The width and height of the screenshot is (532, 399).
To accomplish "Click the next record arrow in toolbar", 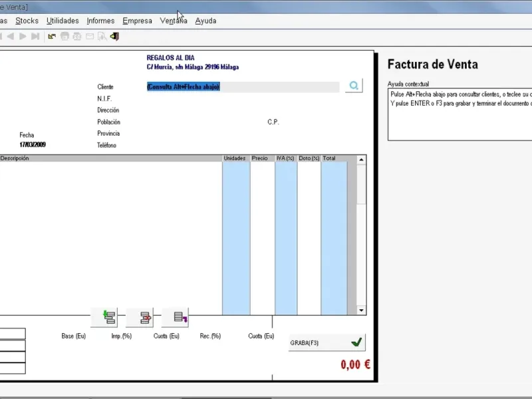I will pos(23,37).
